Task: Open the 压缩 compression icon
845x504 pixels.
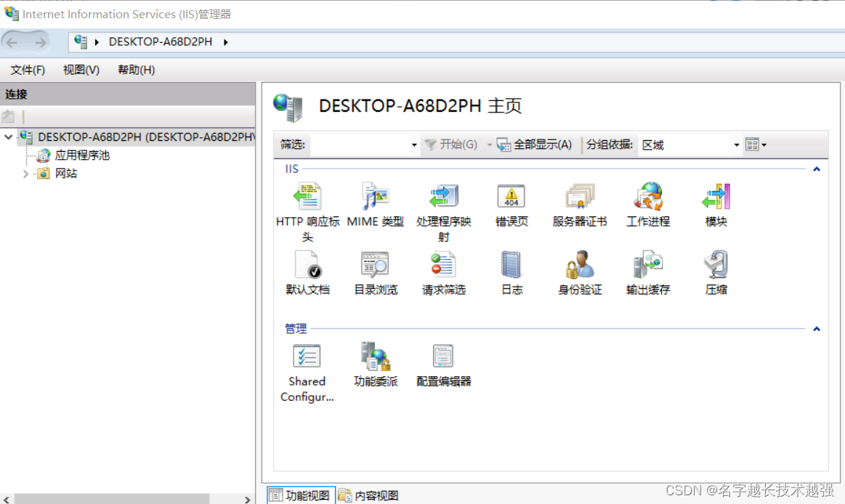Action: (716, 264)
